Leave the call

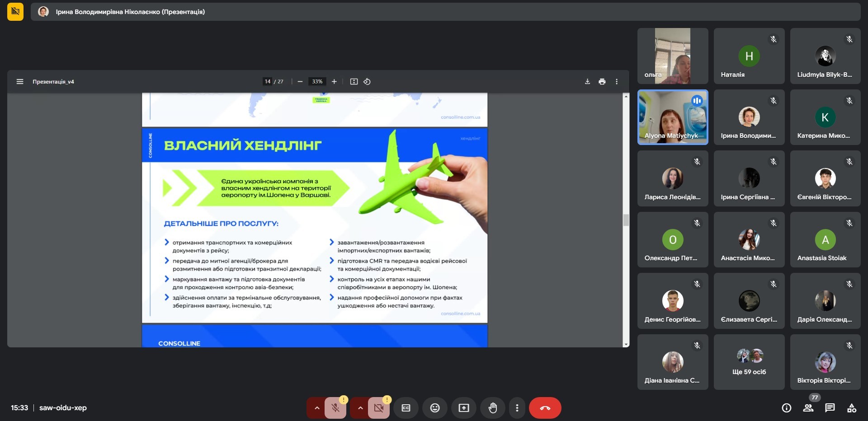[545, 408]
